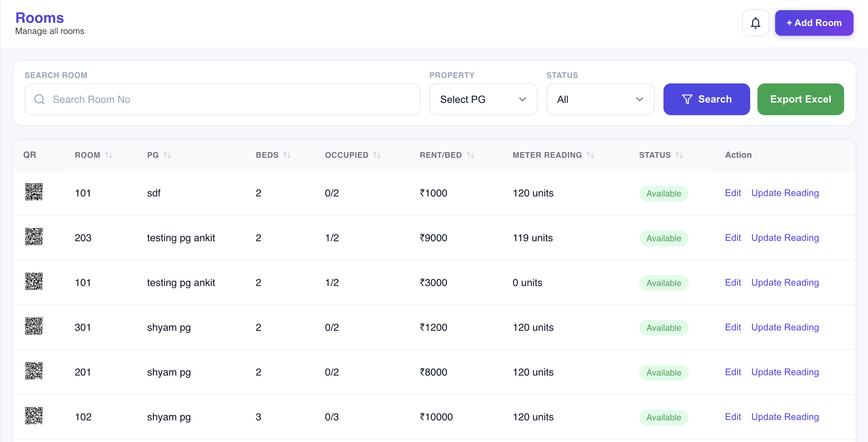868x442 pixels.
Task: Click the Export Excel button
Action: click(800, 99)
